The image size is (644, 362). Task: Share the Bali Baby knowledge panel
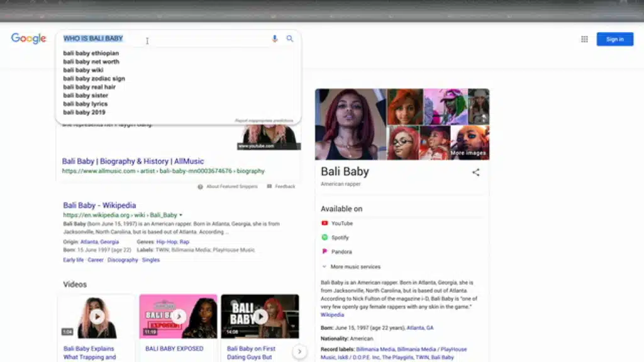pyautogui.click(x=475, y=172)
